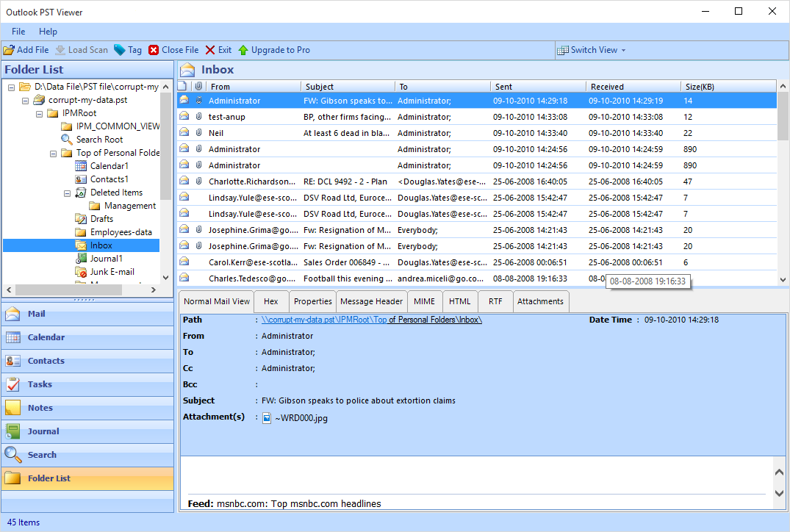Viewport: 790px width, 532px height.
Task: Sort emails by Size(KB) column header
Action: (x=728, y=87)
